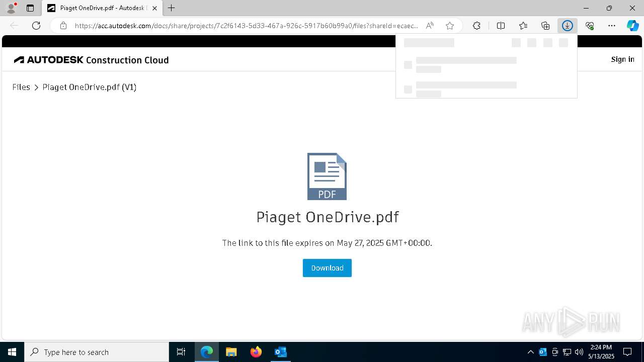Click the Autodesk Construction Cloud logo
Screen dimensions: 644x362
coord(91,60)
